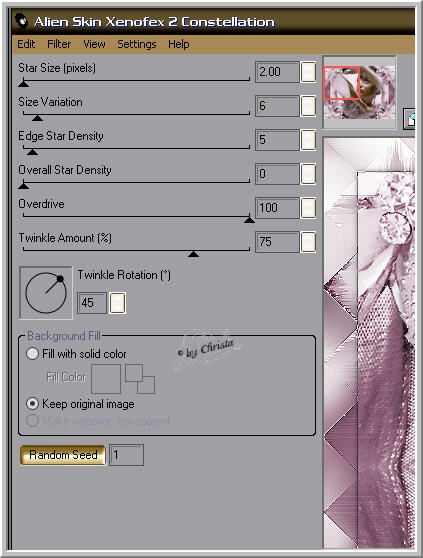423x558 pixels.
Task: Click the Random Seed button
Action: (x=63, y=455)
